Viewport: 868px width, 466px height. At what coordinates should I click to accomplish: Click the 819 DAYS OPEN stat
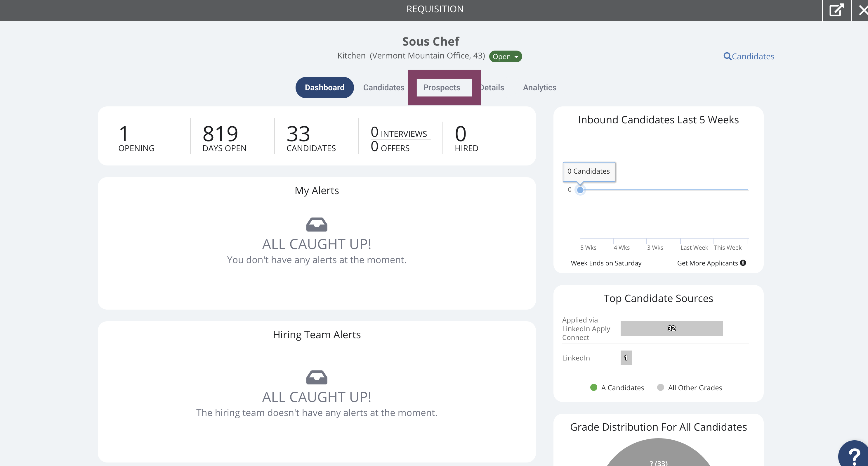point(224,138)
